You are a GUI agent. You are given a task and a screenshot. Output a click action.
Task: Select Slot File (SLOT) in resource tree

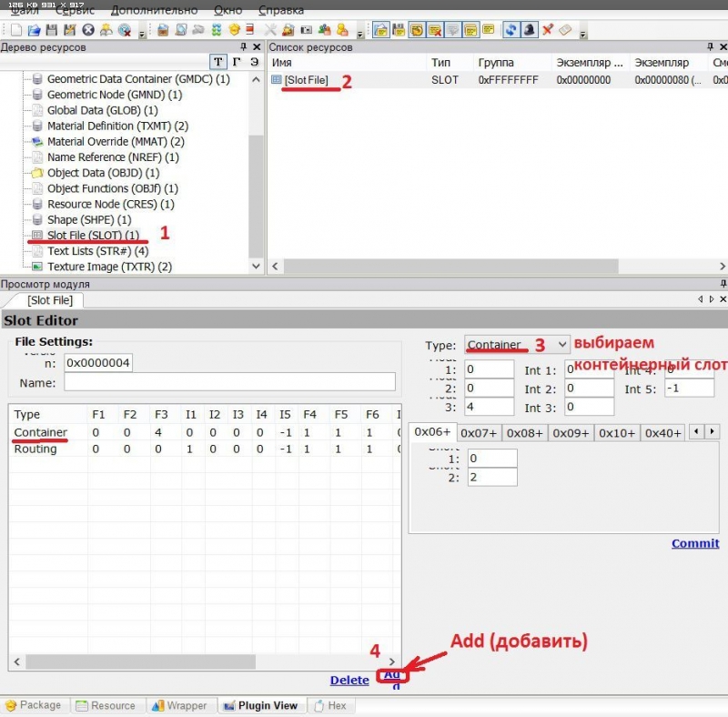(x=93, y=236)
